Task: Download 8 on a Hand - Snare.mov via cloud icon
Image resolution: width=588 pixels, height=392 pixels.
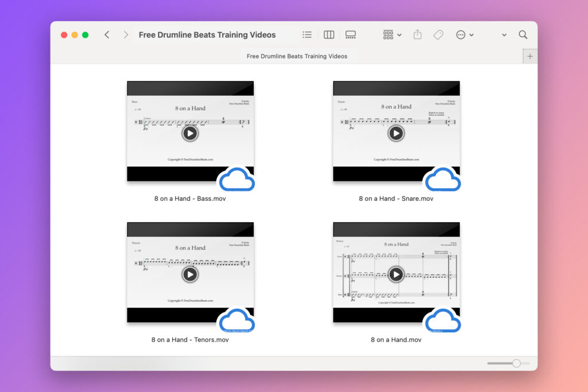Action: pyautogui.click(x=444, y=180)
